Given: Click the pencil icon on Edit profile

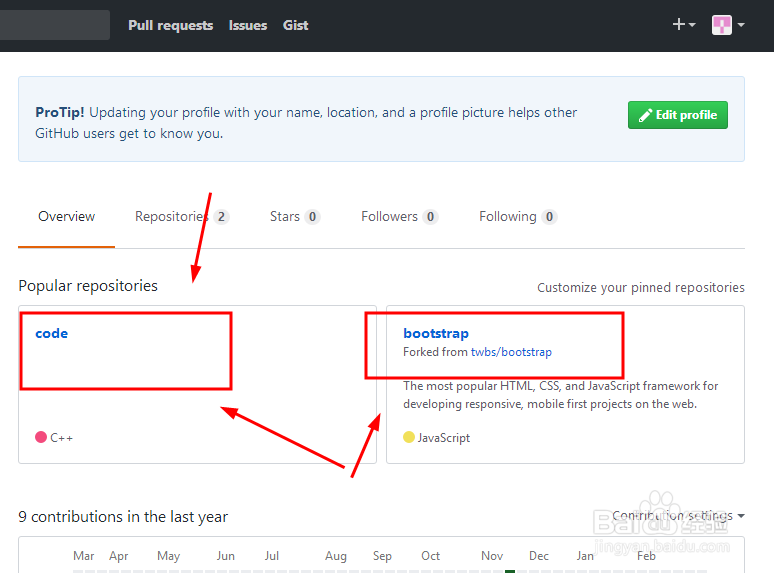Looking at the screenshot, I should point(645,115).
